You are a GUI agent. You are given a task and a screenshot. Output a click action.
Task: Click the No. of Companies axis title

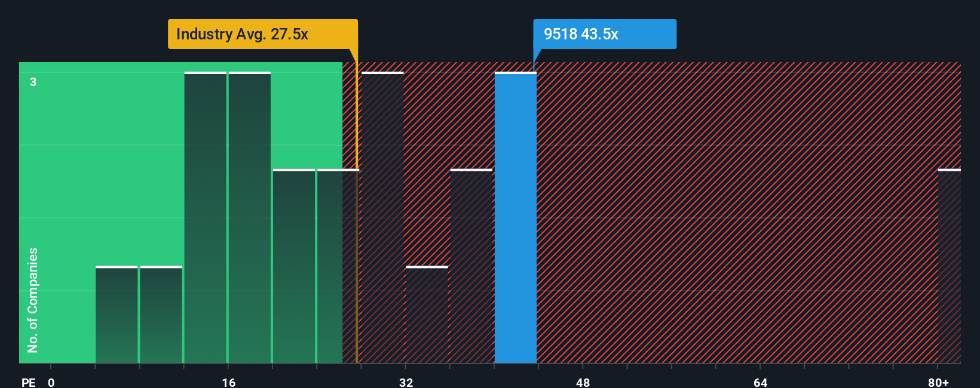point(33,300)
